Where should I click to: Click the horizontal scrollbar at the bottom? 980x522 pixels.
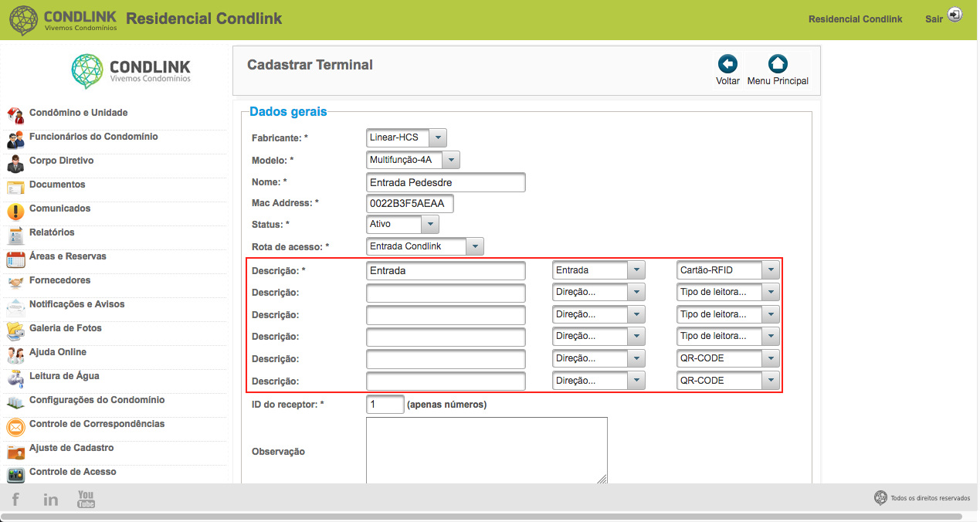click(482, 517)
